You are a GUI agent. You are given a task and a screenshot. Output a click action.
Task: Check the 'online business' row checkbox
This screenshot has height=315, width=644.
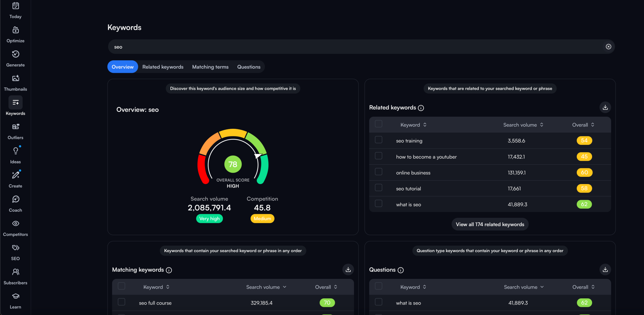[379, 172]
